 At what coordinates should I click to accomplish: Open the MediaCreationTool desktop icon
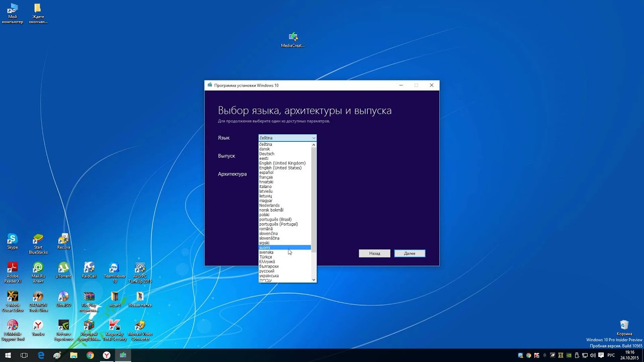(293, 40)
